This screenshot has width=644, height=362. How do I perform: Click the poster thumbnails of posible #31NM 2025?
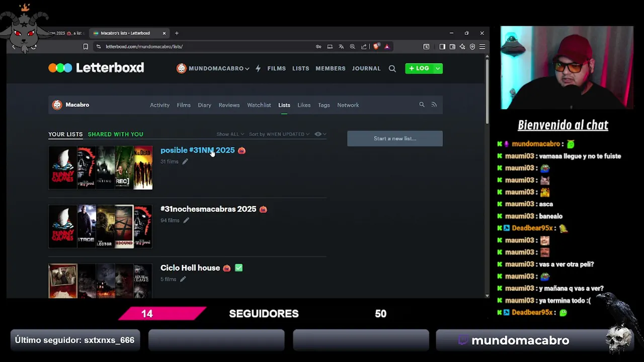pyautogui.click(x=100, y=167)
